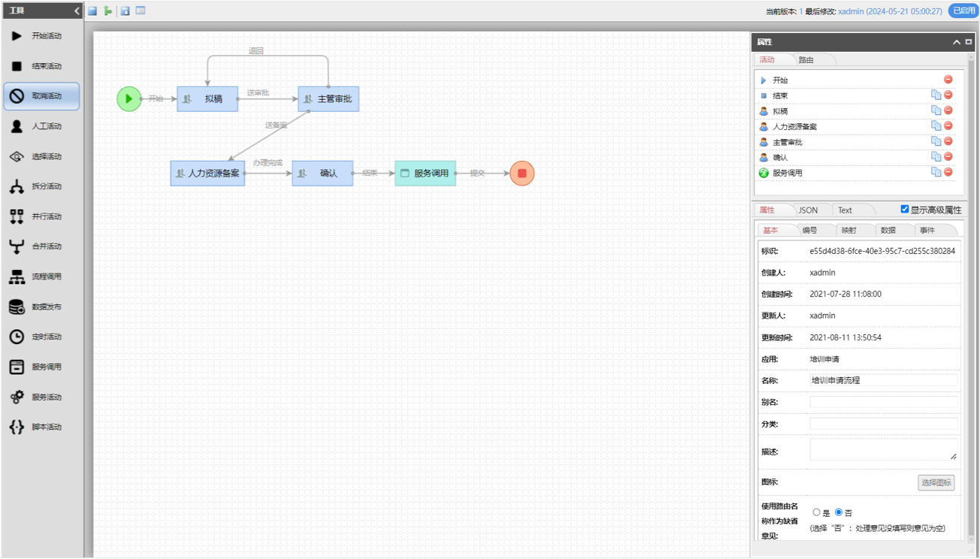Select the 是 radio button
The width and height of the screenshot is (980, 559).
[x=817, y=512]
